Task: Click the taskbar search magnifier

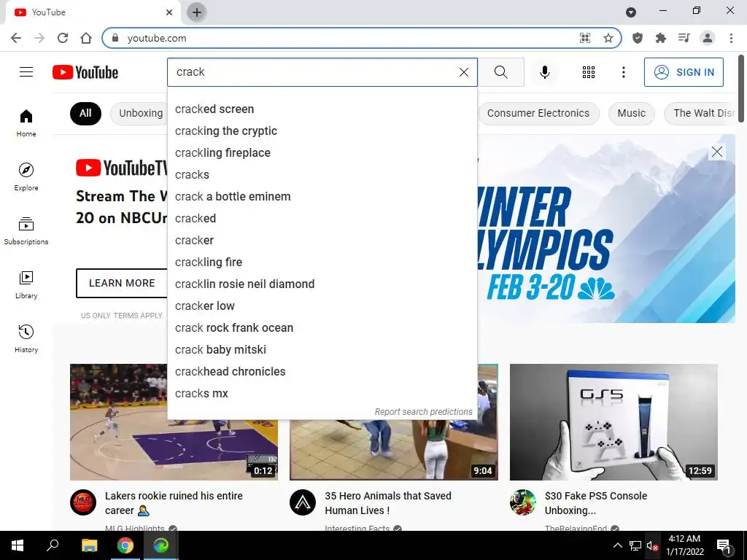Action: [53, 545]
